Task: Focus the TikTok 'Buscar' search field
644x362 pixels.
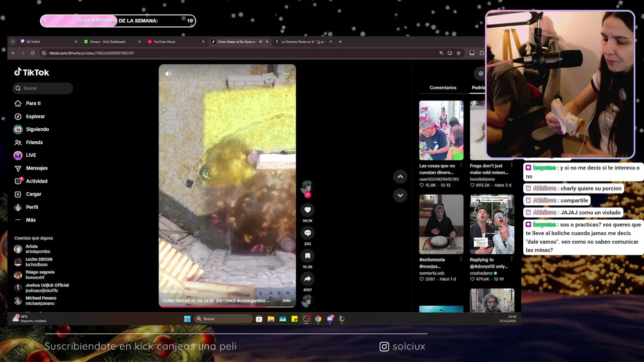Action: point(43,88)
